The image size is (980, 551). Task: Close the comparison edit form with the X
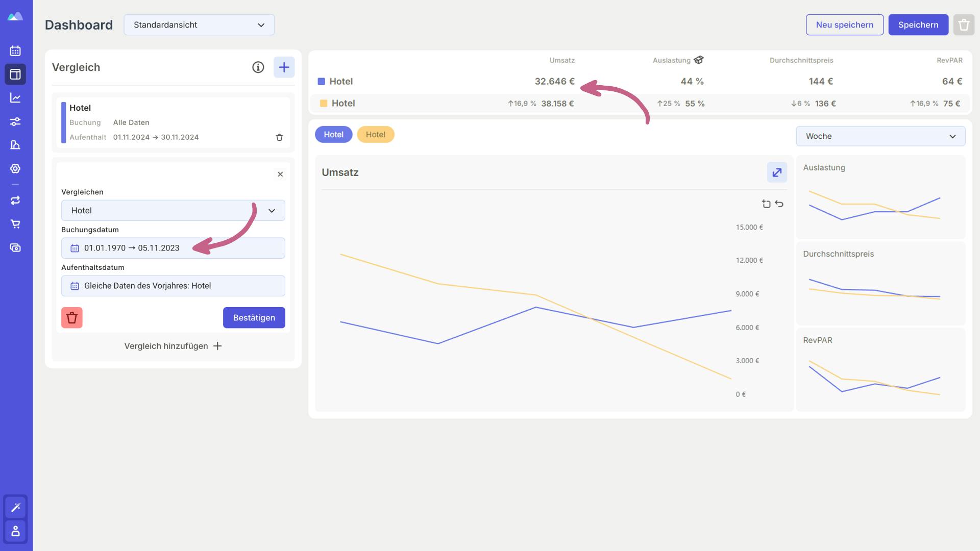280,174
